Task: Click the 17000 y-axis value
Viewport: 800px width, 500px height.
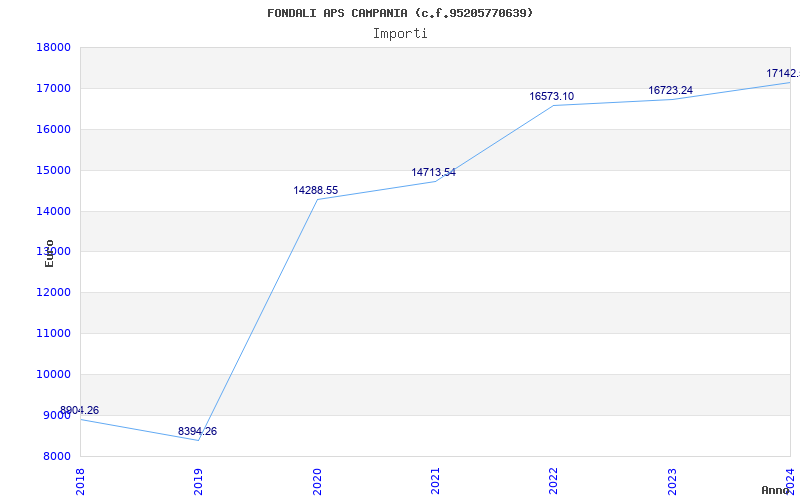Action: point(53,88)
